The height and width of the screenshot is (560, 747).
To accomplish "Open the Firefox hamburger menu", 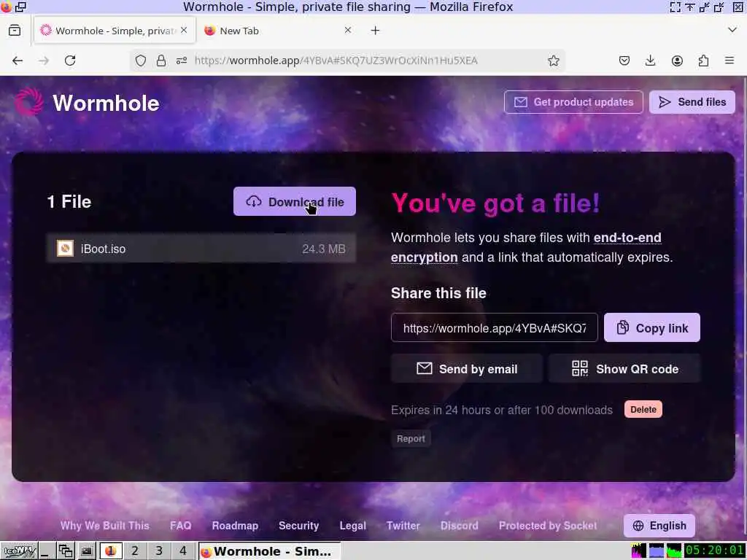I will tap(729, 61).
